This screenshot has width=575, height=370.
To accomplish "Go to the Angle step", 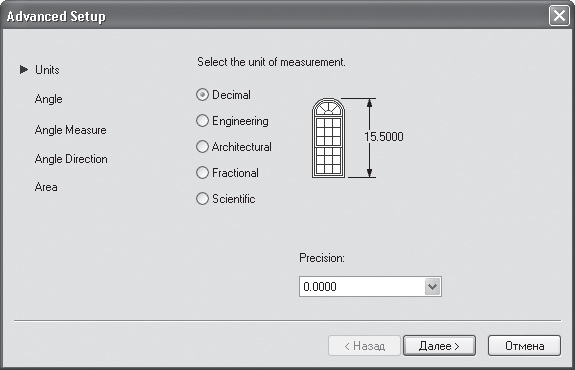I will coord(48,99).
